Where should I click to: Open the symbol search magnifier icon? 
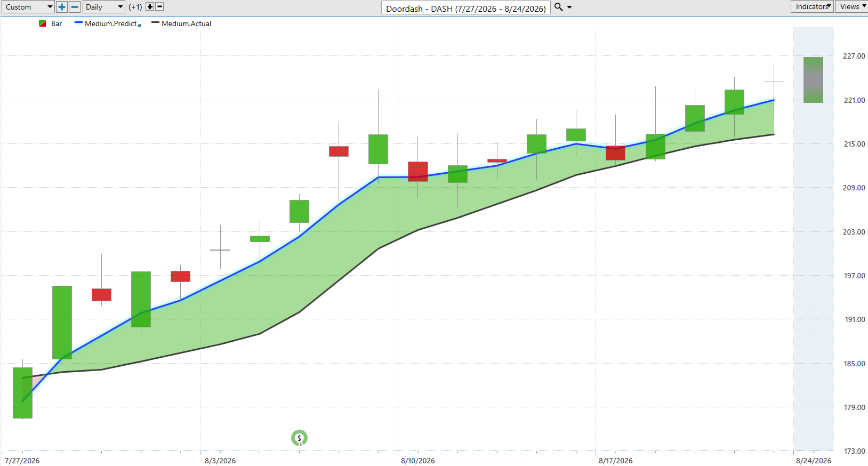click(559, 7)
